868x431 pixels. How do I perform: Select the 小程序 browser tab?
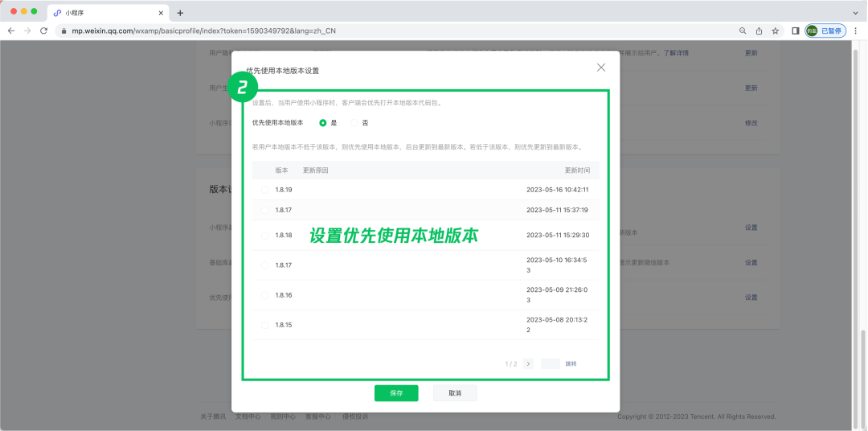[107, 13]
